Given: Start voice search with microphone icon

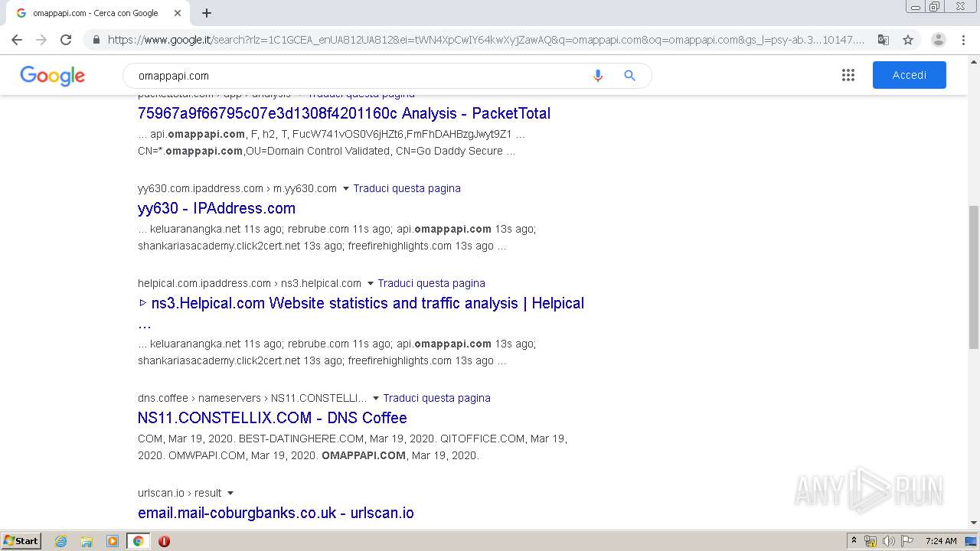Looking at the screenshot, I should [x=598, y=76].
